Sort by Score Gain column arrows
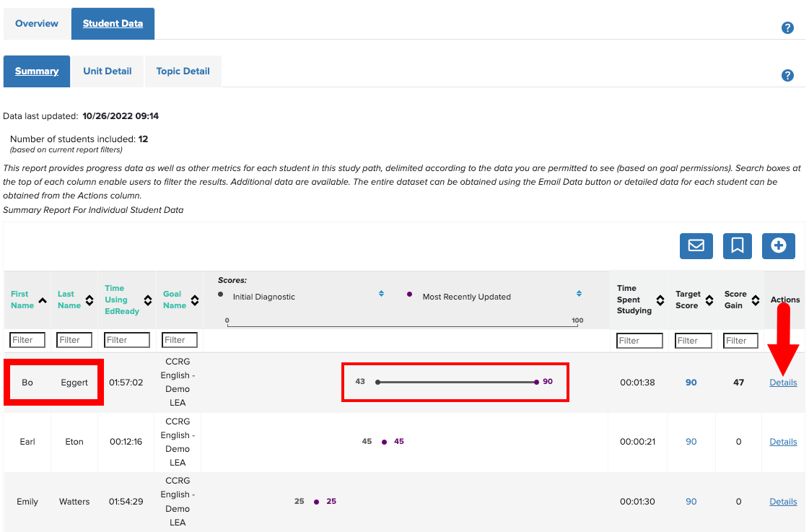The height and width of the screenshot is (532, 809). click(756, 300)
